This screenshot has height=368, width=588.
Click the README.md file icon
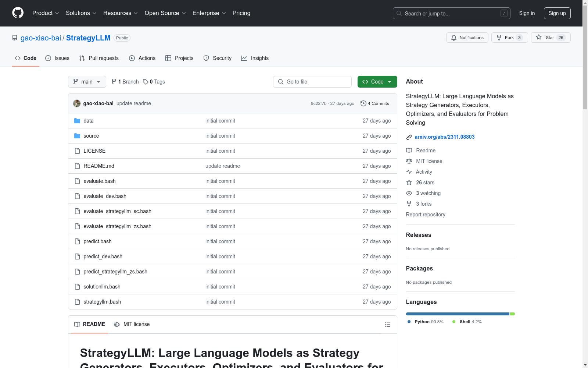tap(77, 166)
